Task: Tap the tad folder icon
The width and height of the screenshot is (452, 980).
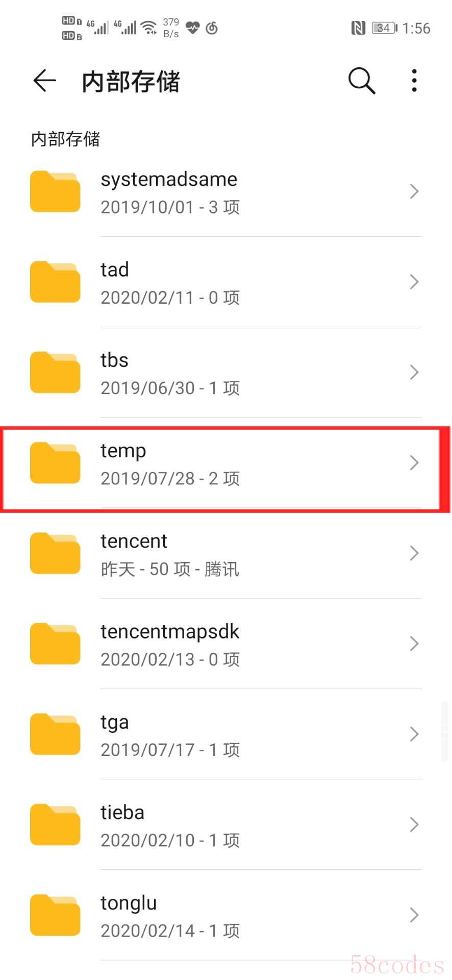Action: [x=55, y=282]
